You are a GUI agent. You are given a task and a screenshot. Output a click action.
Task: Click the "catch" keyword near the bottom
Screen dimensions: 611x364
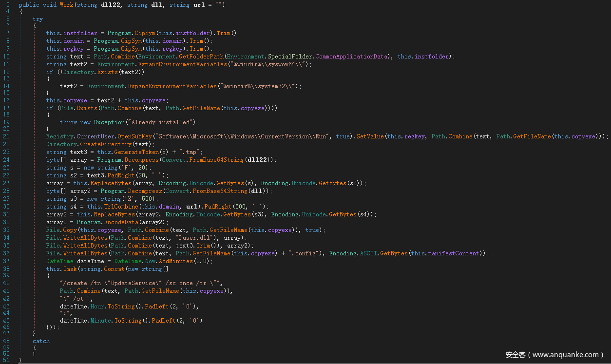(x=41, y=341)
